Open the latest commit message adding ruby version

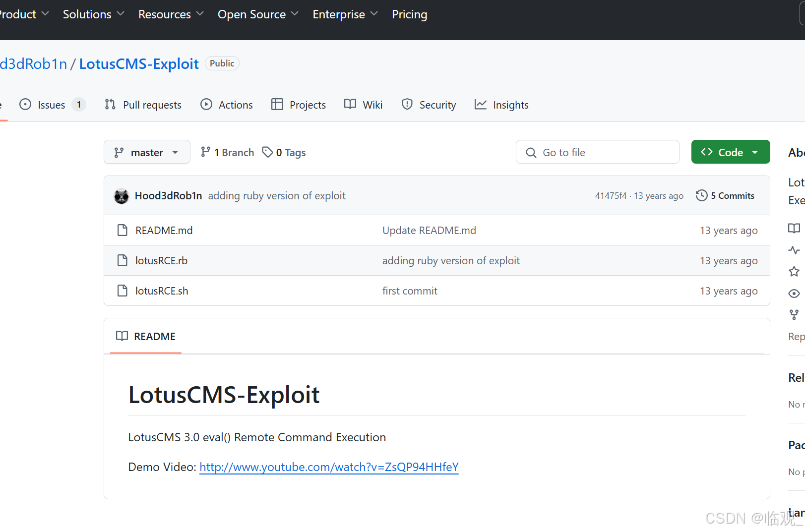click(277, 195)
